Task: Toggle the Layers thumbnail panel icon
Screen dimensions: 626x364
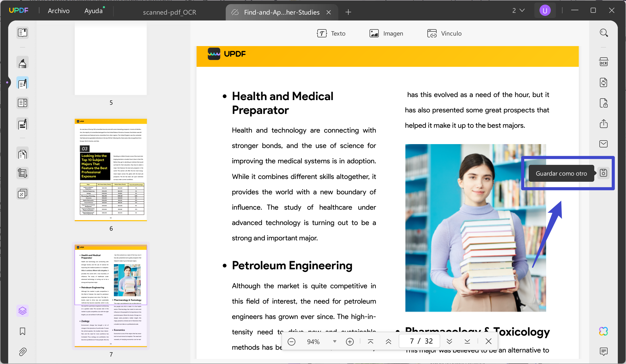Action: (23, 311)
